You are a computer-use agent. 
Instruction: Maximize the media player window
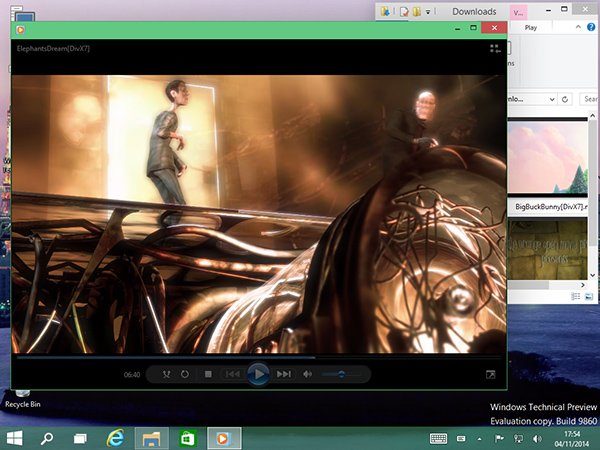pyautogui.click(x=473, y=28)
